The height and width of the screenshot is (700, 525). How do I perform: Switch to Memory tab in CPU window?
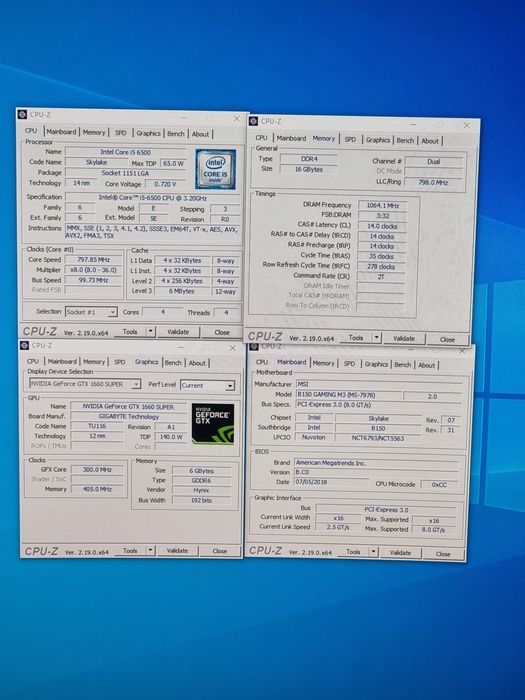(94, 133)
